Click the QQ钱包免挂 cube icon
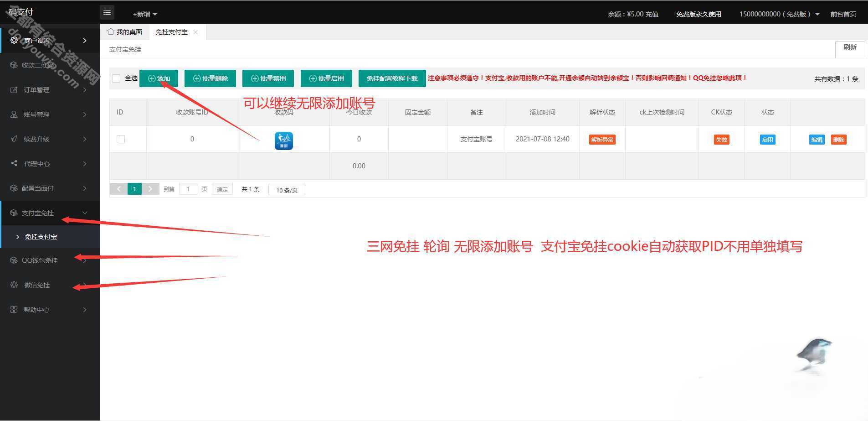868x421 pixels. coord(14,260)
